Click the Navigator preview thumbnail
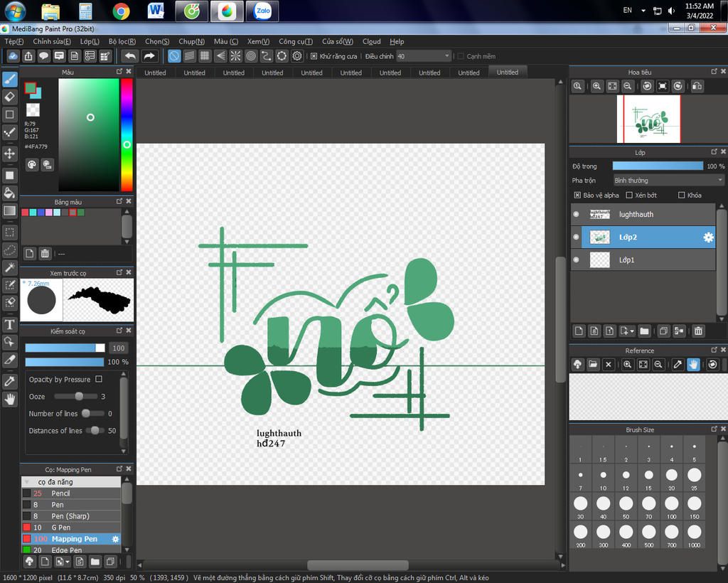 tap(648, 119)
